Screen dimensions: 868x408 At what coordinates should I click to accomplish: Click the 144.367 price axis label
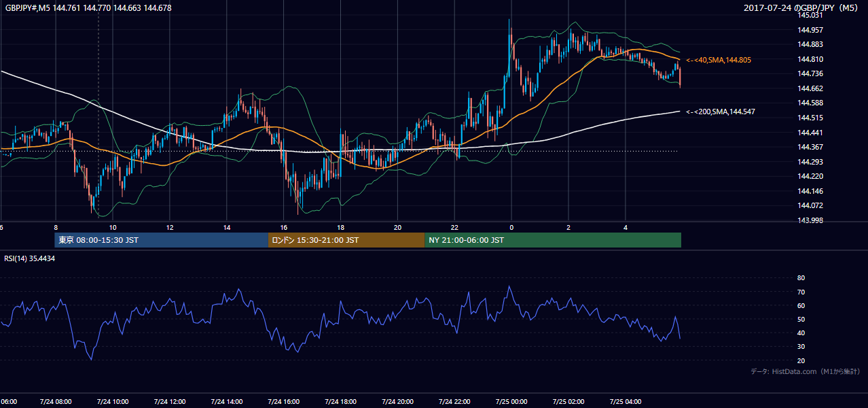[x=810, y=147]
